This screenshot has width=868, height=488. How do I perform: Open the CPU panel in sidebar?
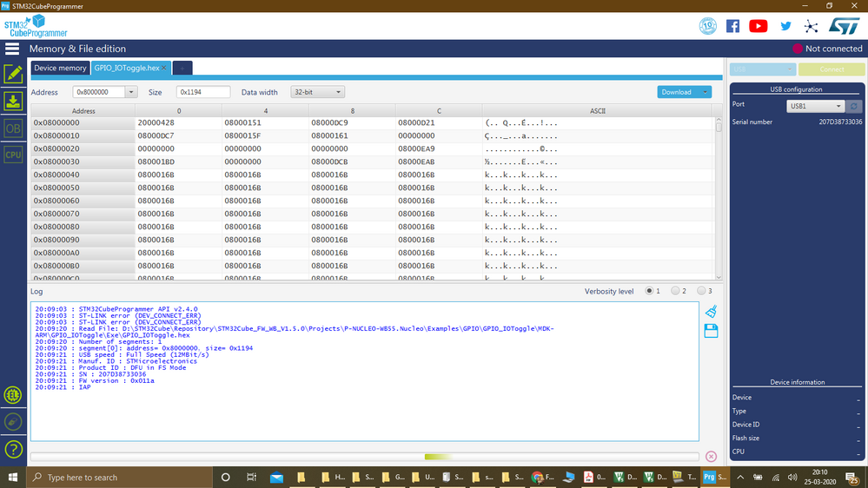(13, 155)
